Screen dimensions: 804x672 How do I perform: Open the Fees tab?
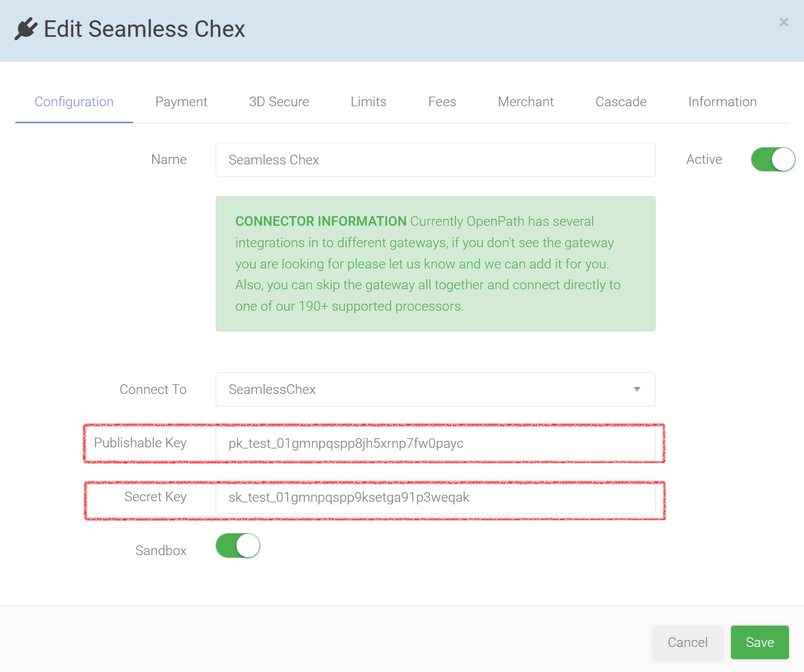[442, 101]
